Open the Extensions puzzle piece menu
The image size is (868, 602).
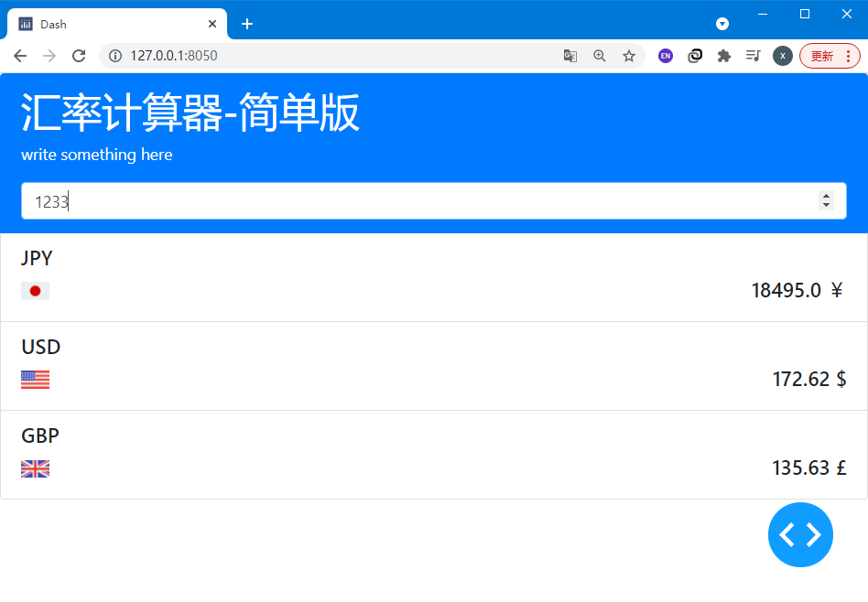point(723,55)
